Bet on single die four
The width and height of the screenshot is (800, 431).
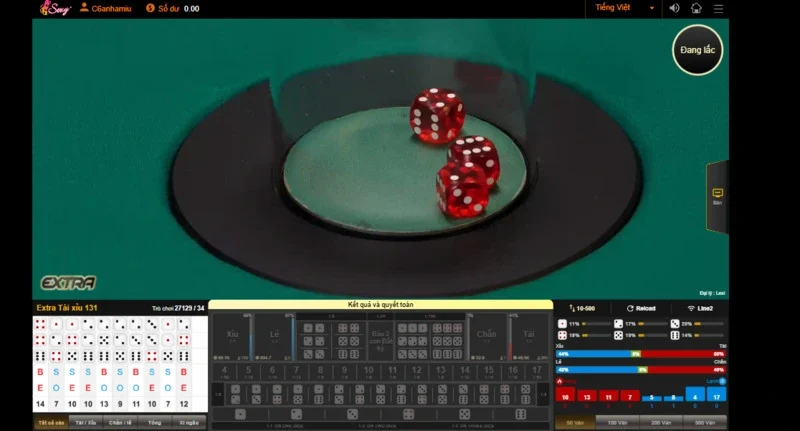click(x=409, y=414)
